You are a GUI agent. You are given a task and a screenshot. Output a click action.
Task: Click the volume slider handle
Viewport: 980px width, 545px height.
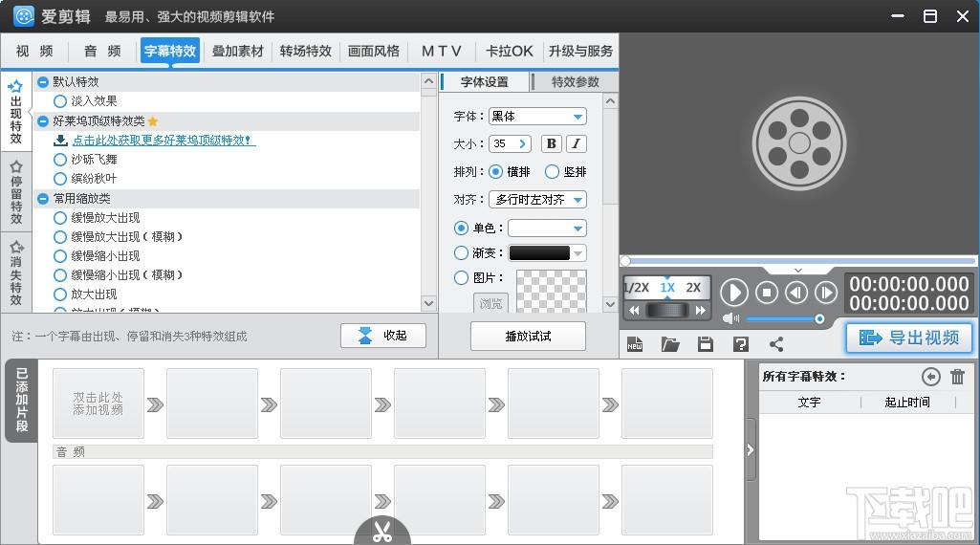click(x=819, y=318)
